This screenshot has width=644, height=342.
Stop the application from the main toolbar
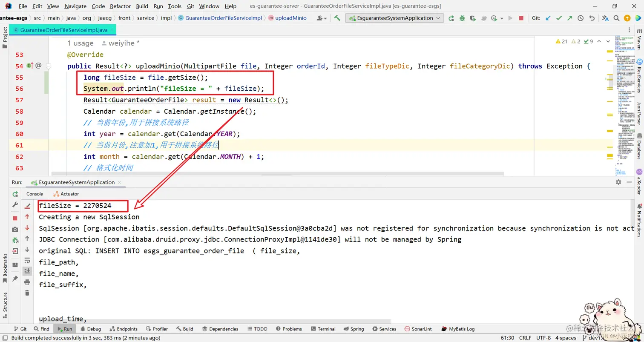521,18
